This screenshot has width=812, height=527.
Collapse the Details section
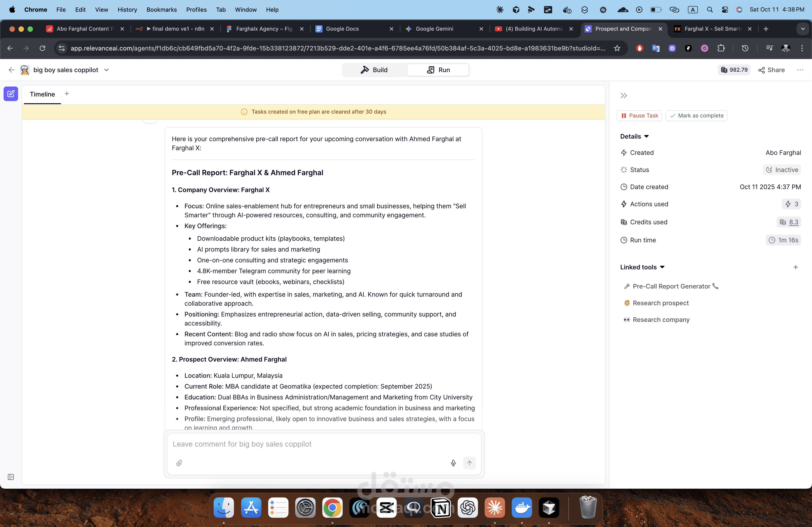coord(646,136)
